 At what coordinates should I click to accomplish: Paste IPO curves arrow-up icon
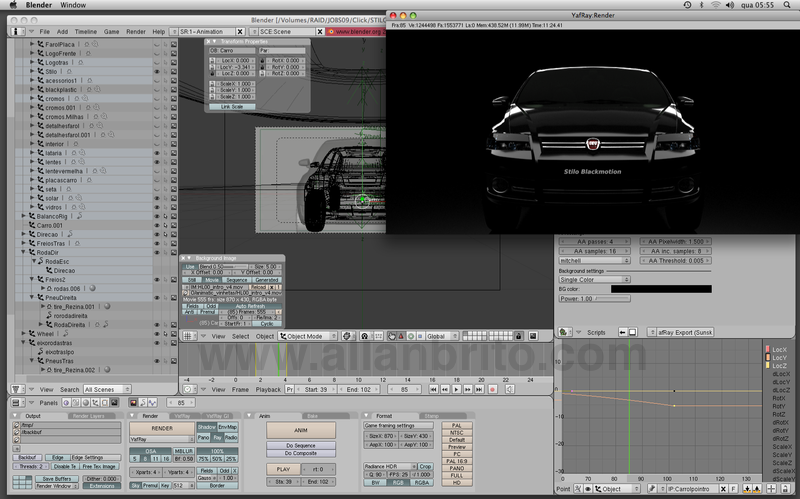click(x=757, y=489)
